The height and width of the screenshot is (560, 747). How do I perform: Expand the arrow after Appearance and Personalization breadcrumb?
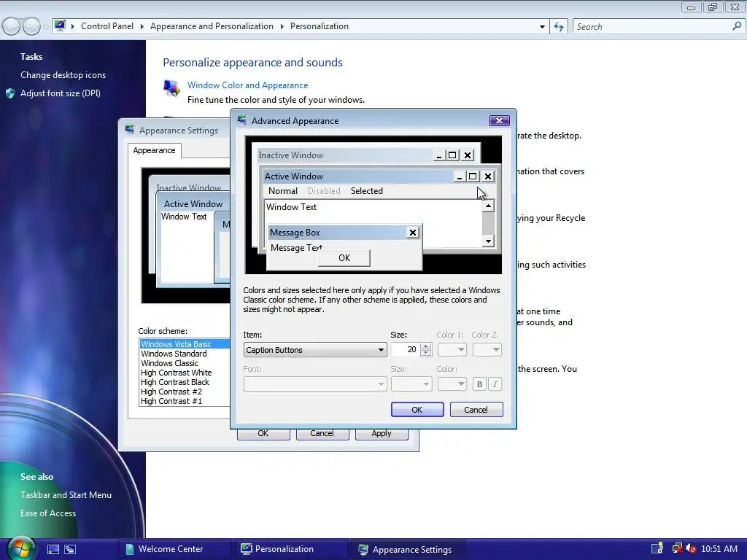tap(282, 27)
